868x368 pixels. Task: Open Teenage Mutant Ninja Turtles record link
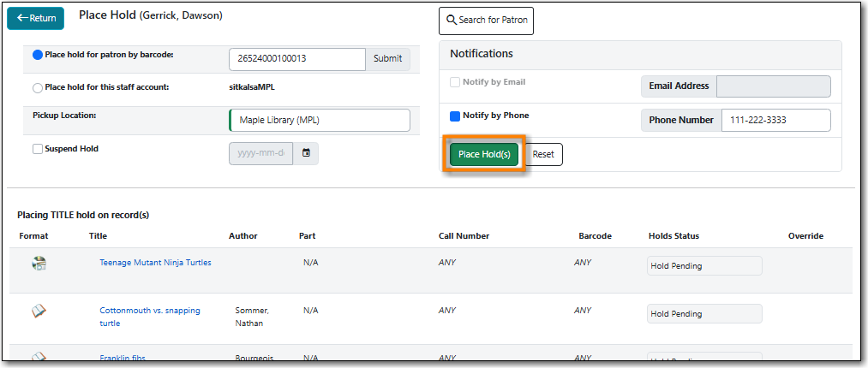pyautogui.click(x=155, y=263)
